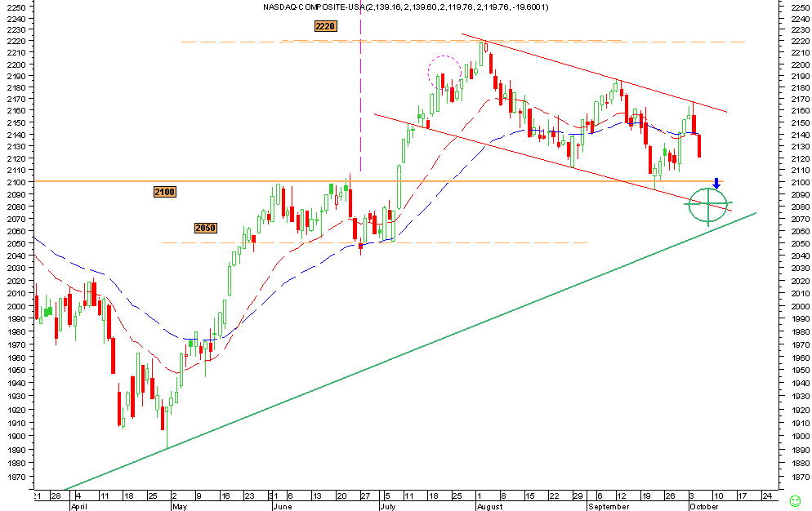Click date tick 15 in August
This screenshot has width=812, height=511.
[x=530, y=496]
